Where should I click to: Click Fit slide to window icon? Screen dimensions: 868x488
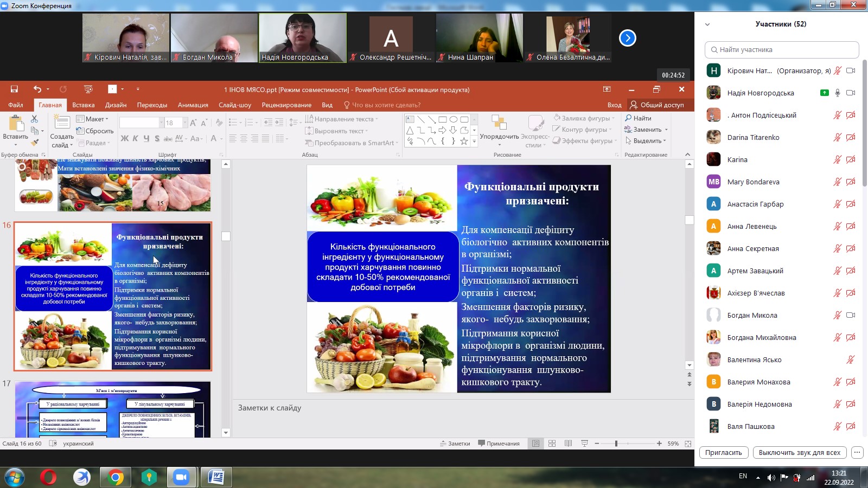click(x=688, y=444)
